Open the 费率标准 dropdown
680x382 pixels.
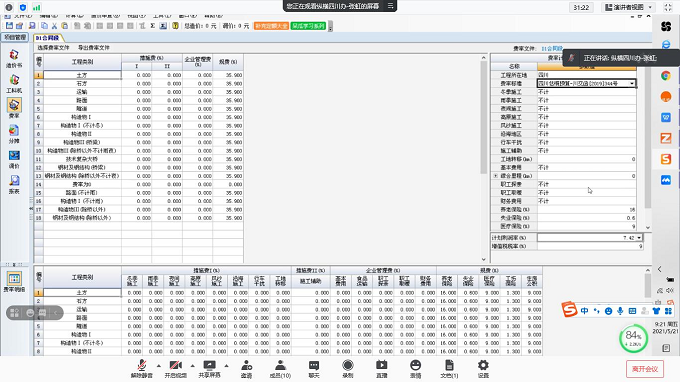[x=632, y=83]
